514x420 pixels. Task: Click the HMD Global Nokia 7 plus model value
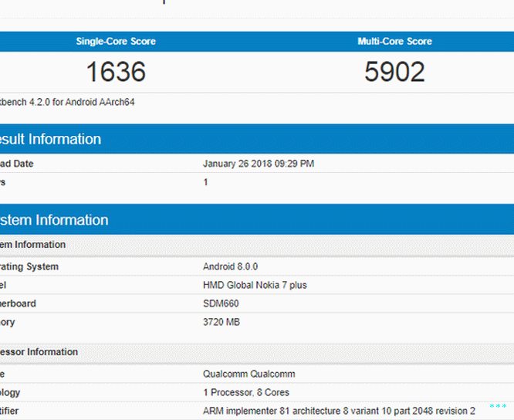[x=255, y=285]
